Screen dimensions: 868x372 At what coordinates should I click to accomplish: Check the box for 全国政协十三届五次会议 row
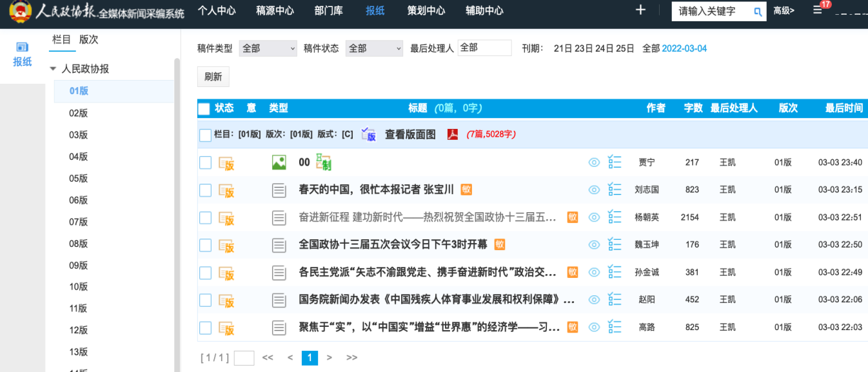(205, 245)
